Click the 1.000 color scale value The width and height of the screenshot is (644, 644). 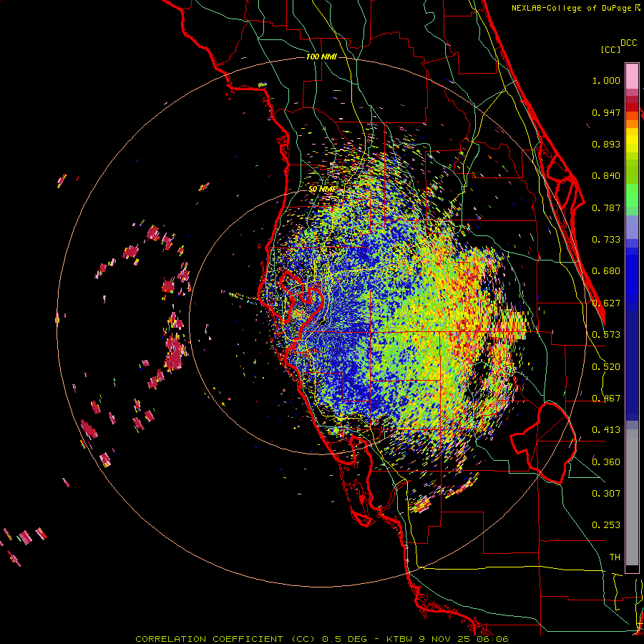coord(606,80)
